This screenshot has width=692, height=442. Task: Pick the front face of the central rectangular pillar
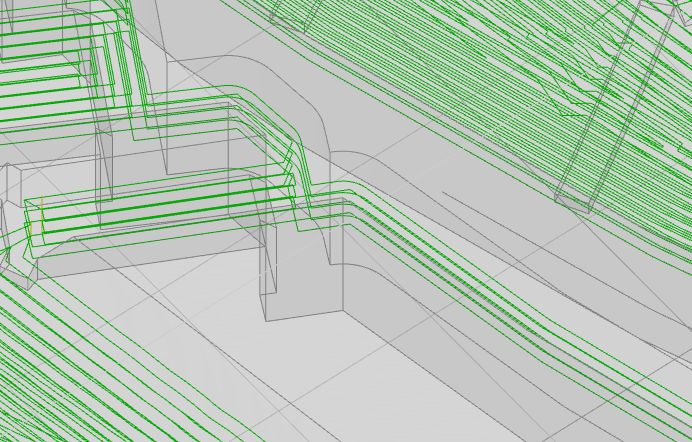coord(303,280)
